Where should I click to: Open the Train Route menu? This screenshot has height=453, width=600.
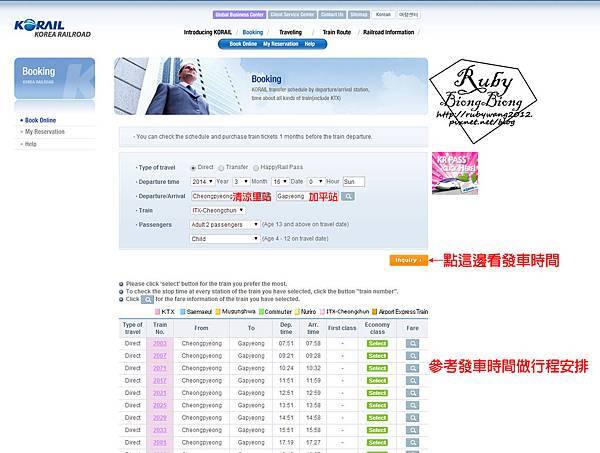[x=337, y=33]
